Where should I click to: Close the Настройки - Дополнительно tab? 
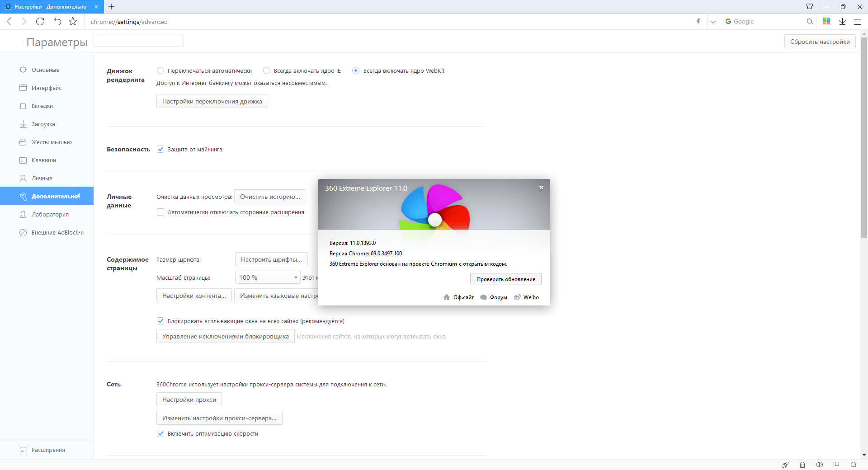(96, 7)
